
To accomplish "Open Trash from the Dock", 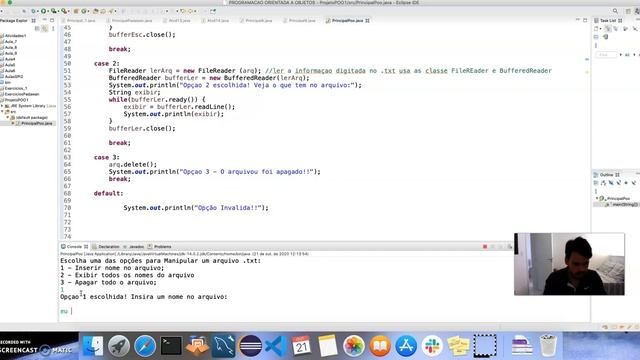I will click(548, 346).
